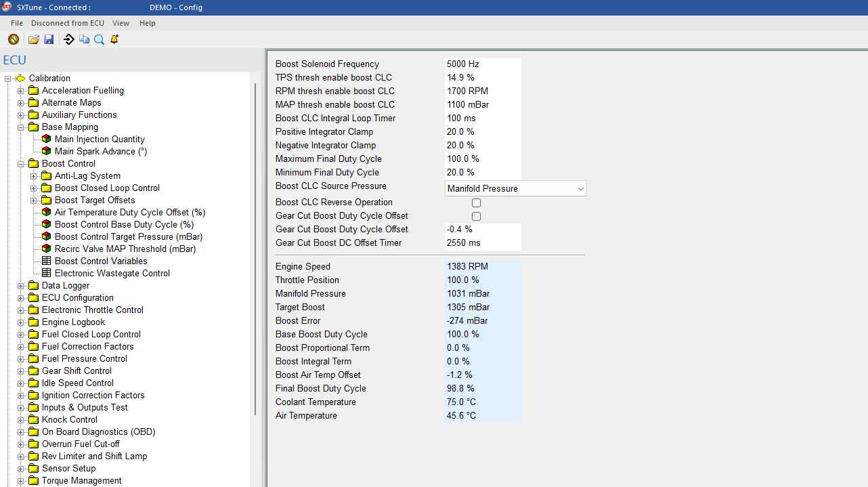The height and width of the screenshot is (487, 868).
Task: Click the Anti-Lag System folder icon
Action: click(x=46, y=175)
